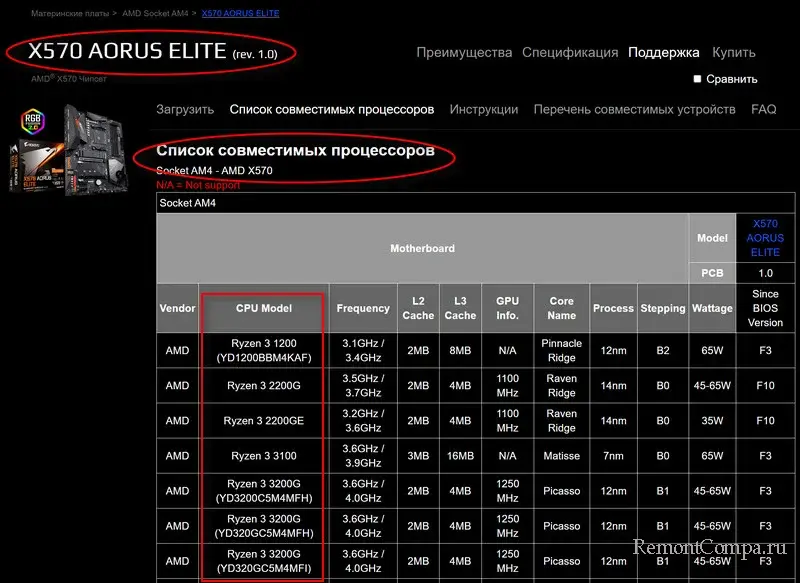Go to the Спецификация page
The height and width of the screenshot is (583, 800).
point(570,52)
